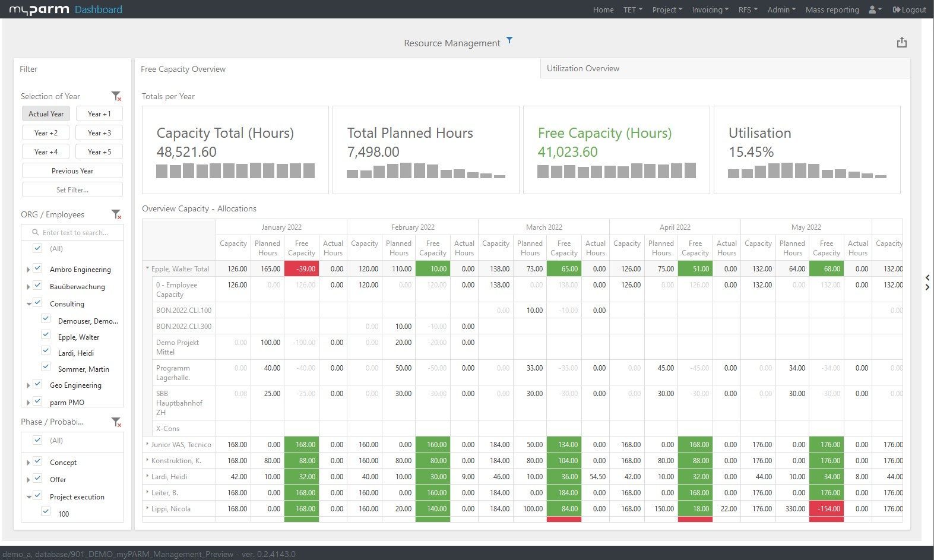Click the Set Filter... button

point(72,189)
